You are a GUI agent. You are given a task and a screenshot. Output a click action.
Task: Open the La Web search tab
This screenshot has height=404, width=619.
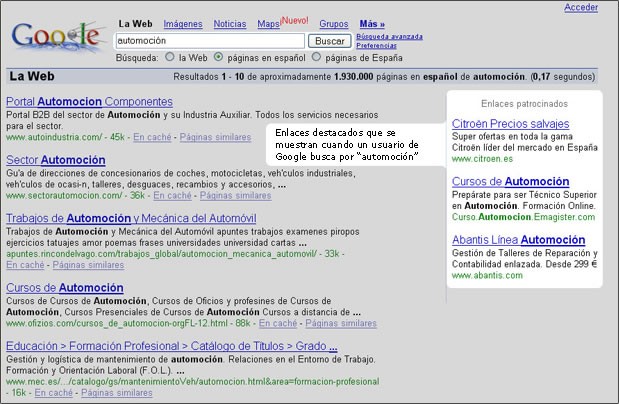coord(135,24)
